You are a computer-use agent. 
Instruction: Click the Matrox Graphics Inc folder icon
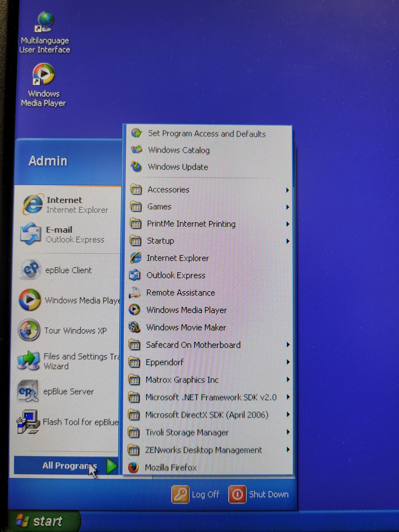pos(134,380)
